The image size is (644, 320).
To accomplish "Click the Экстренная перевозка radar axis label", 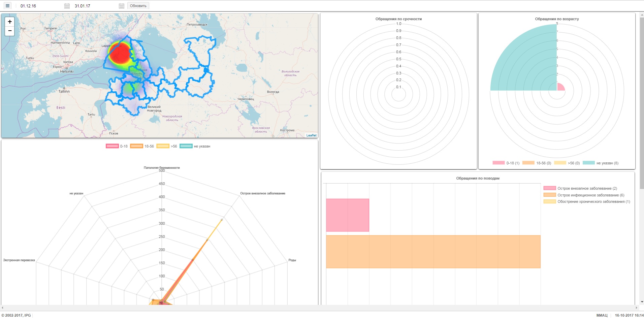I will [x=19, y=260].
